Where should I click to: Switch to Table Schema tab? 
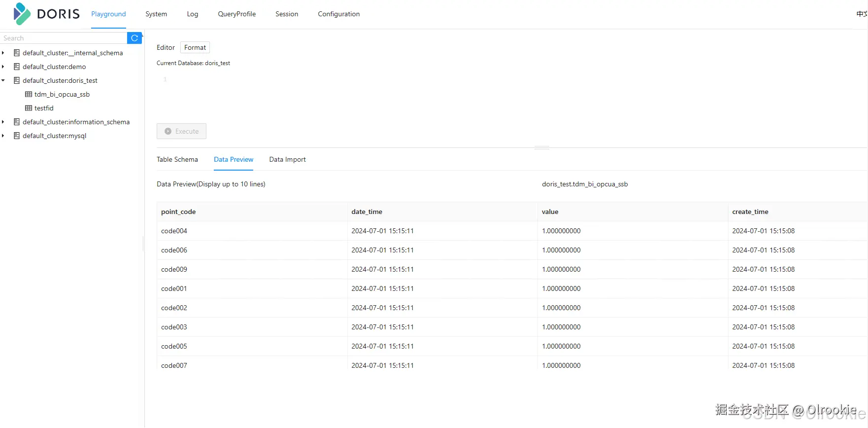pos(177,159)
